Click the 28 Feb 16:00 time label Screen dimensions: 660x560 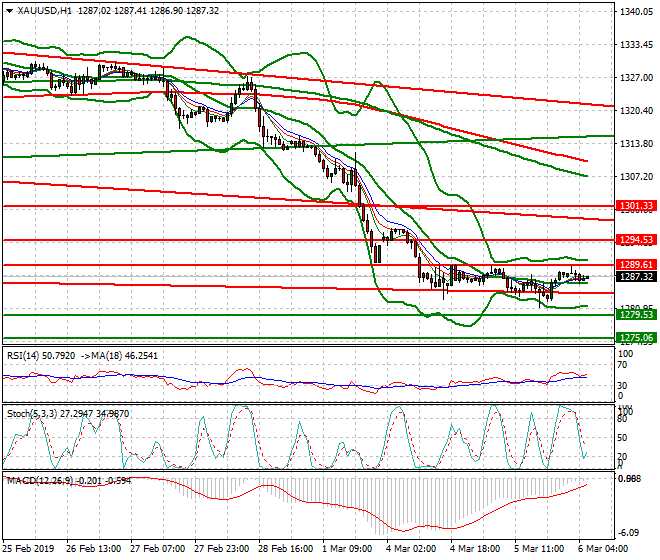285,549
